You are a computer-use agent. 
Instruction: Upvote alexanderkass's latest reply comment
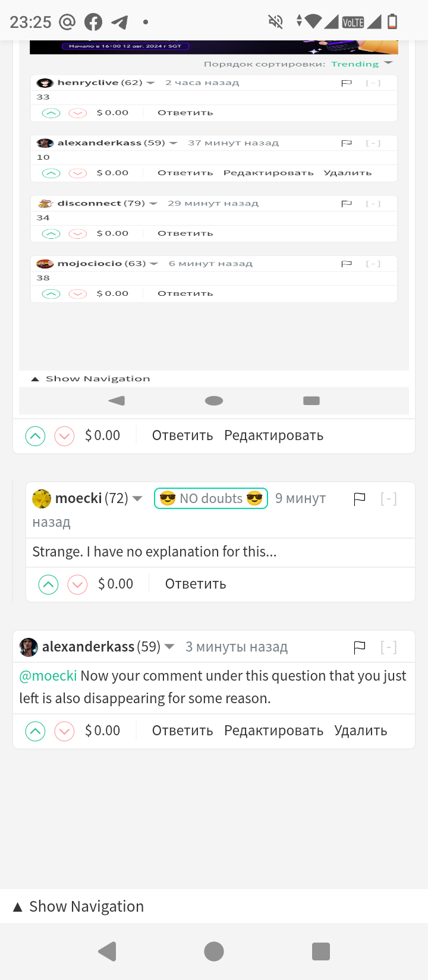pos(35,731)
